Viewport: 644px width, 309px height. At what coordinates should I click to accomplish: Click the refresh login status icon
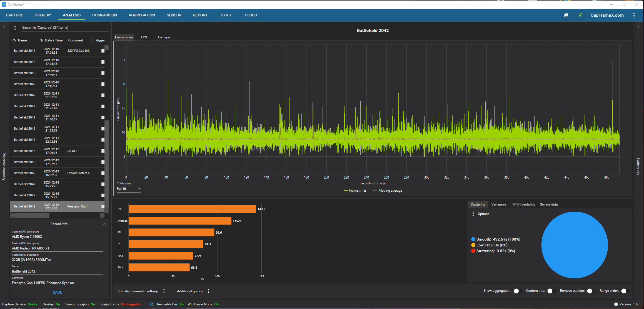click(x=151, y=304)
